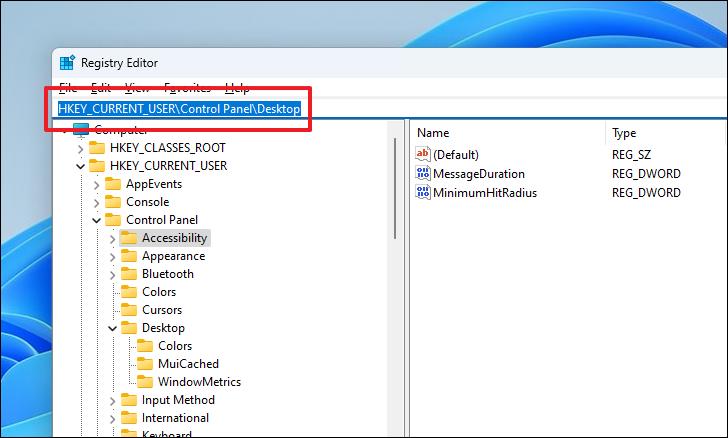Select the (Default) value name
Viewport: 728px width, 438px height.
[x=455, y=155]
